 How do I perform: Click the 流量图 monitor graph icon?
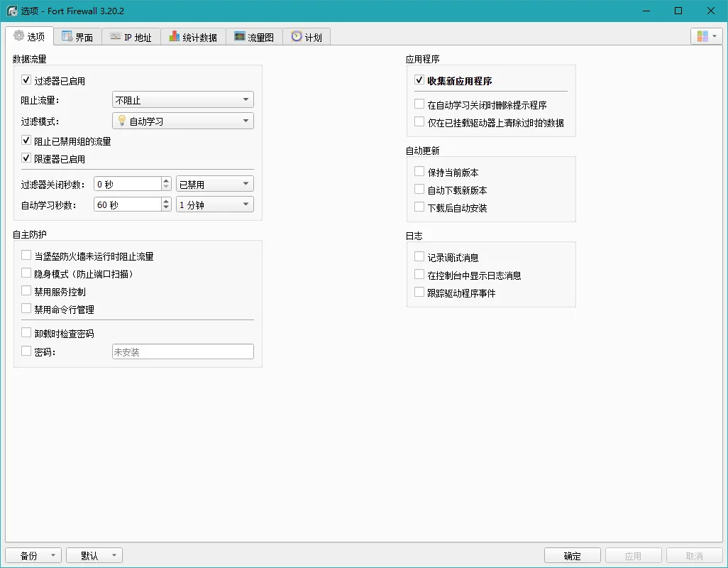(x=240, y=36)
